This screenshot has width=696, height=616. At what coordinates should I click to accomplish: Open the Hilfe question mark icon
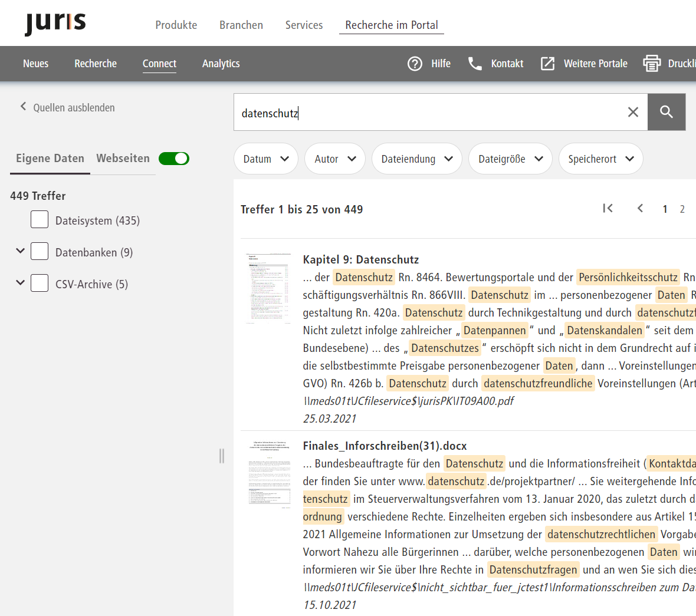[415, 64]
